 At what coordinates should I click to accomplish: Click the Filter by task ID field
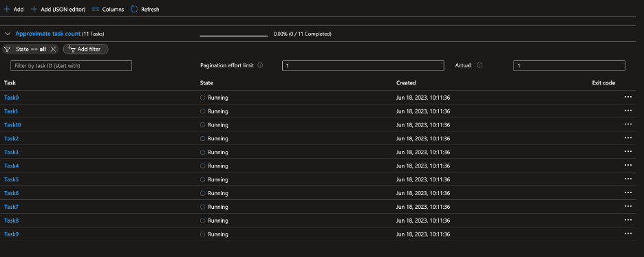(x=71, y=65)
